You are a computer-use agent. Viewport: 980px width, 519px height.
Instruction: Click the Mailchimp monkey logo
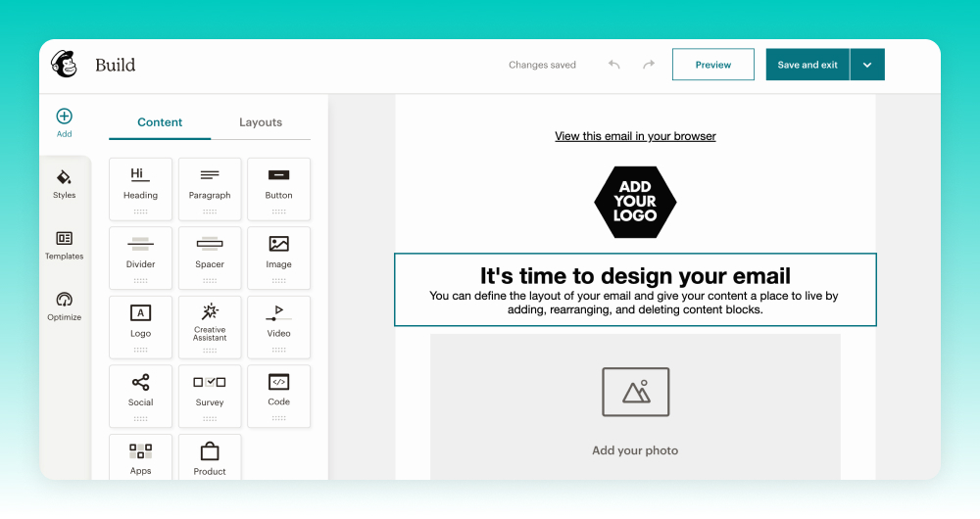click(64, 65)
